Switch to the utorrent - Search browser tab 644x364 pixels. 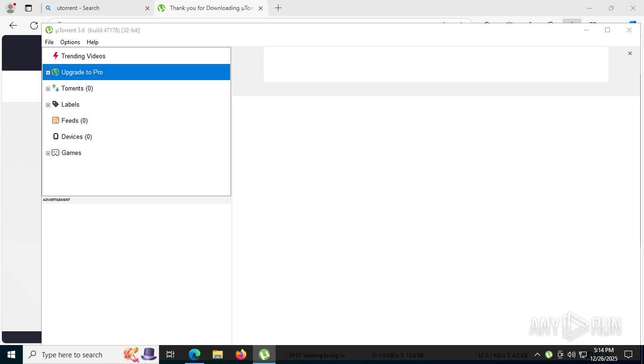tap(97, 8)
